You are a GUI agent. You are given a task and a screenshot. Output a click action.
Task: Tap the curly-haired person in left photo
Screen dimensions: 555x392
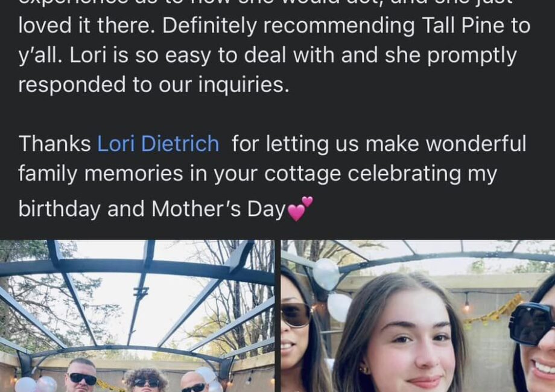(x=146, y=380)
